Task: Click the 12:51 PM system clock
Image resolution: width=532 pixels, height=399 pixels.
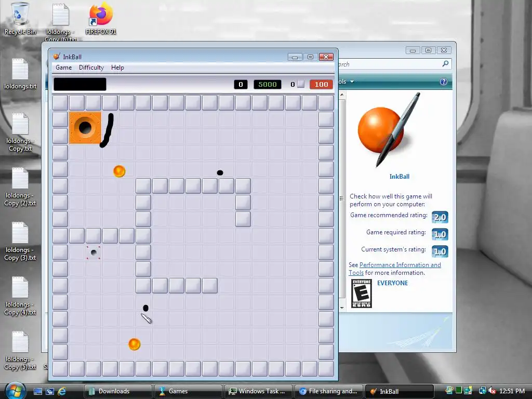Action: (x=512, y=391)
